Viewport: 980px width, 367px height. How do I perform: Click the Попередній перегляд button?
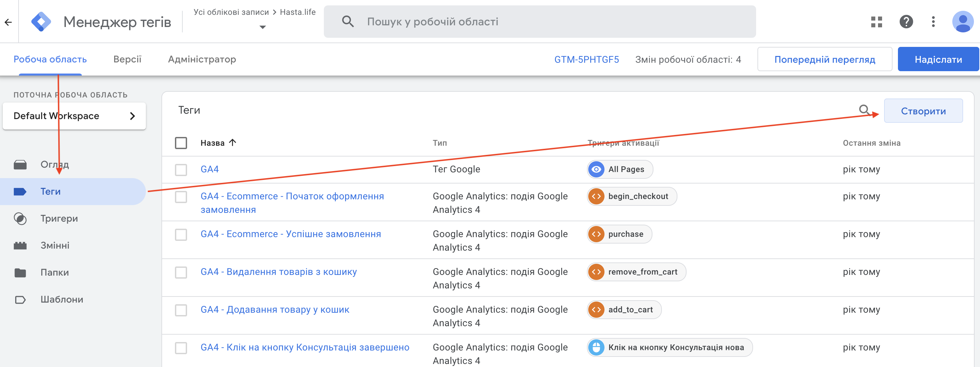(824, 59)
